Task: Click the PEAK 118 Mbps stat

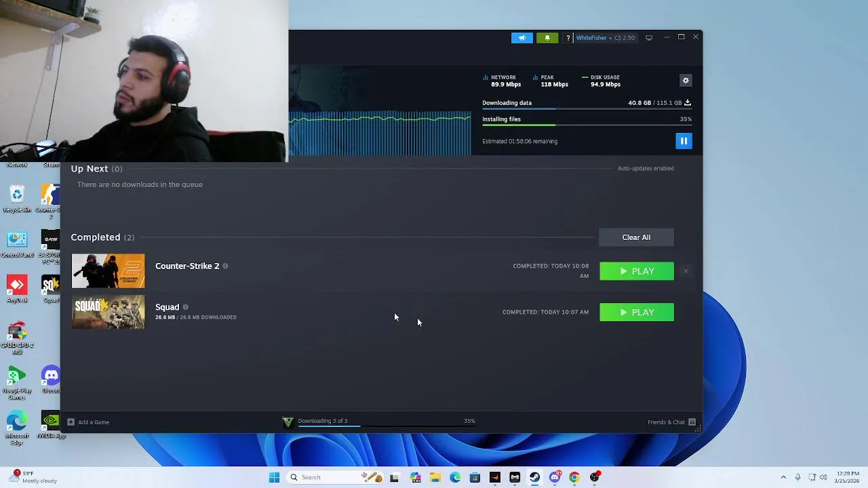Action: [551, 81]
